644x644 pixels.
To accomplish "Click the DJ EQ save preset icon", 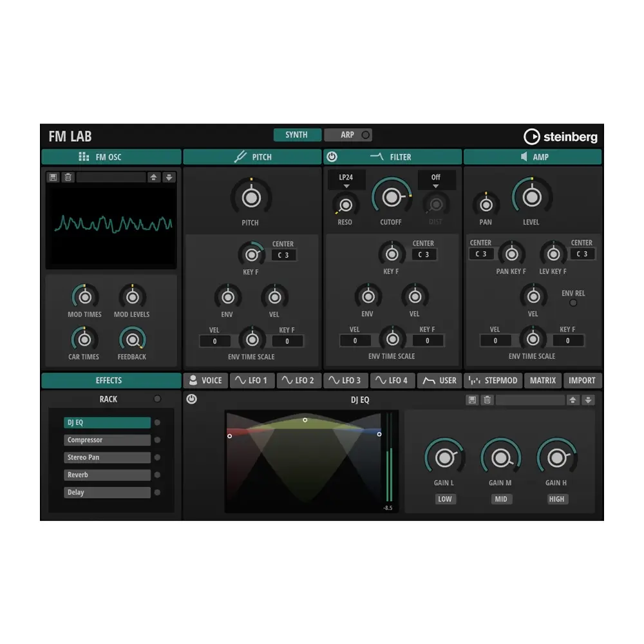I will coord(472,400).
